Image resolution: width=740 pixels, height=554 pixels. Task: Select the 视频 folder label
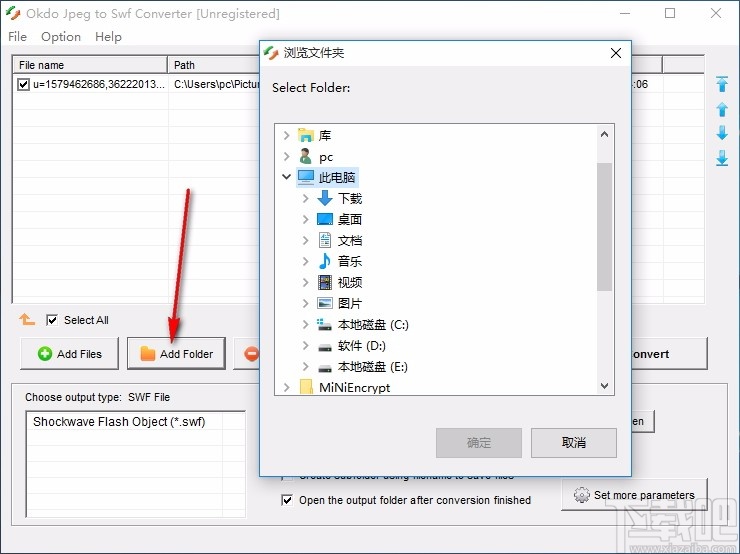click(350, 282)
